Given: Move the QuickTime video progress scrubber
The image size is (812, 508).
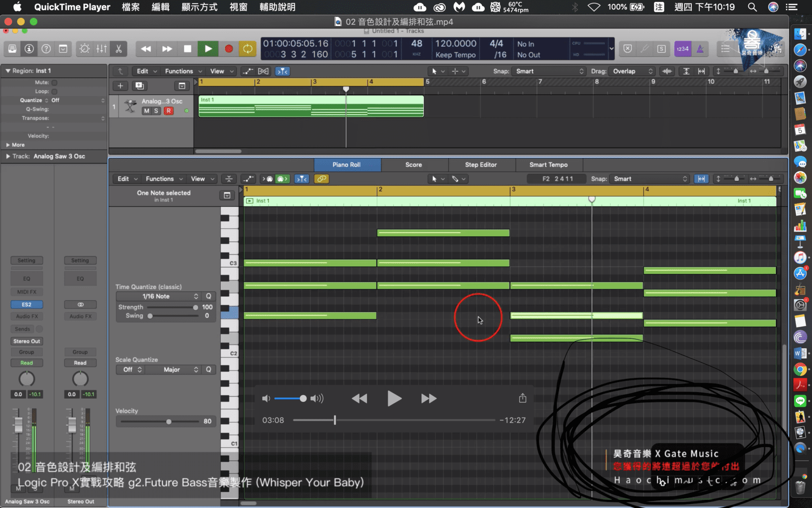Looking at the screenshot, I should [x=335, y=420].
